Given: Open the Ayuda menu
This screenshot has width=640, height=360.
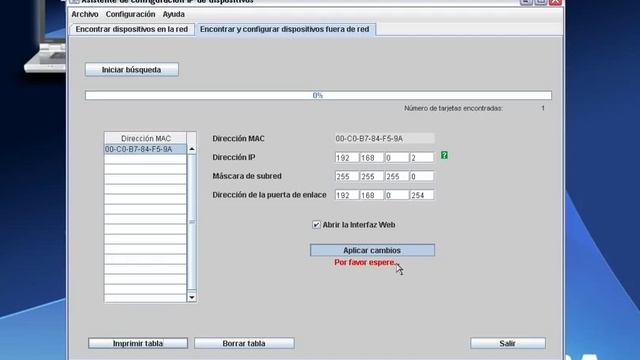Looking at the screenshot, I should [173, 14].
